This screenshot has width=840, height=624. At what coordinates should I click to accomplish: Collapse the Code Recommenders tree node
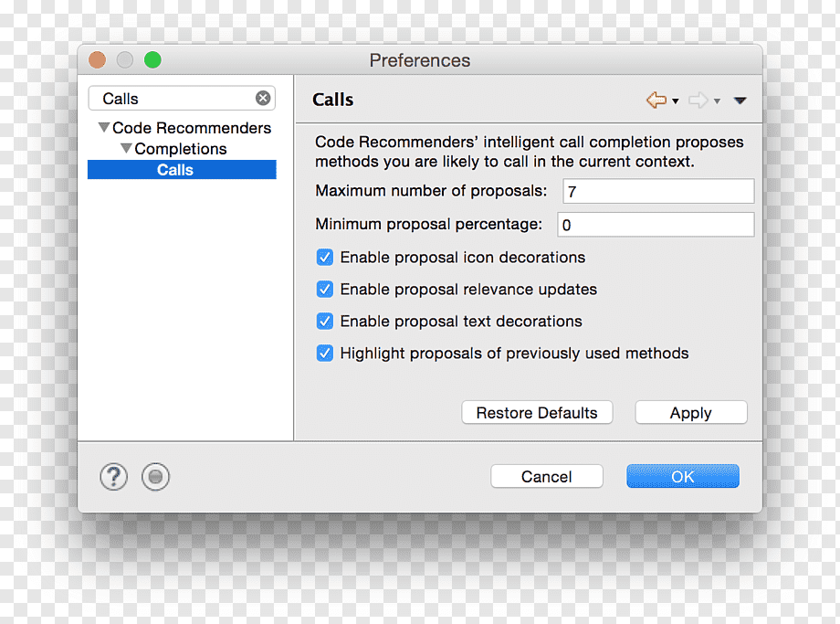pos(104,128)
